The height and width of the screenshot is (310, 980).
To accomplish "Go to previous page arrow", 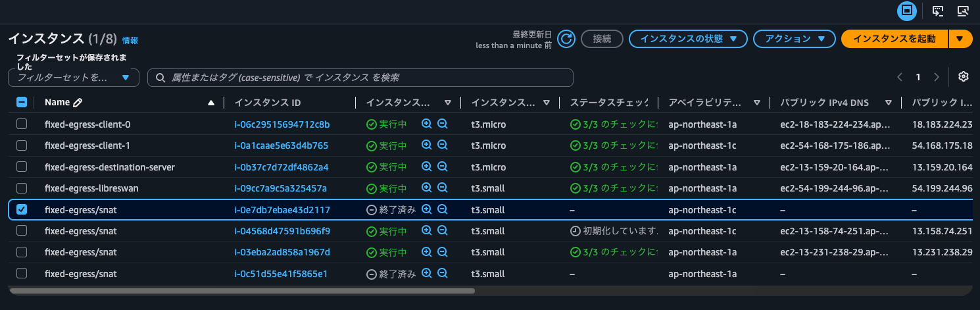I will 900,77.
